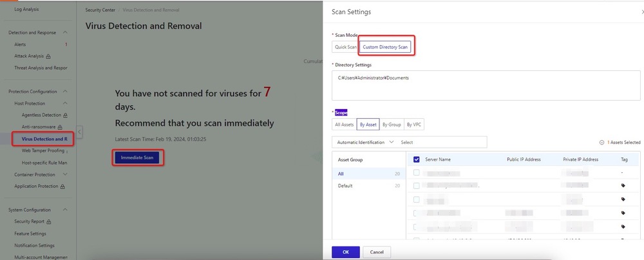Screen dimensions: 644x260
Task: Open the Security Center breadcrumb link
Action: point(100,10)
